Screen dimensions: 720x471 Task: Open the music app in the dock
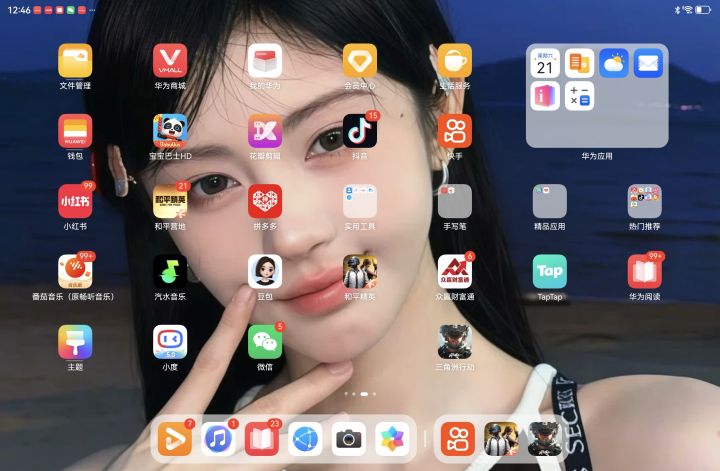tap(218, 439)
